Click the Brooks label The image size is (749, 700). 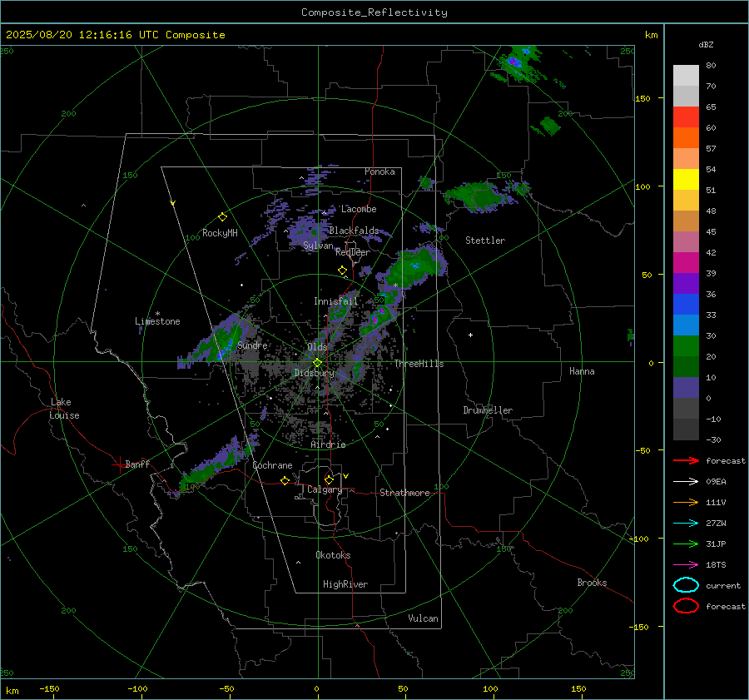[592, 583]
